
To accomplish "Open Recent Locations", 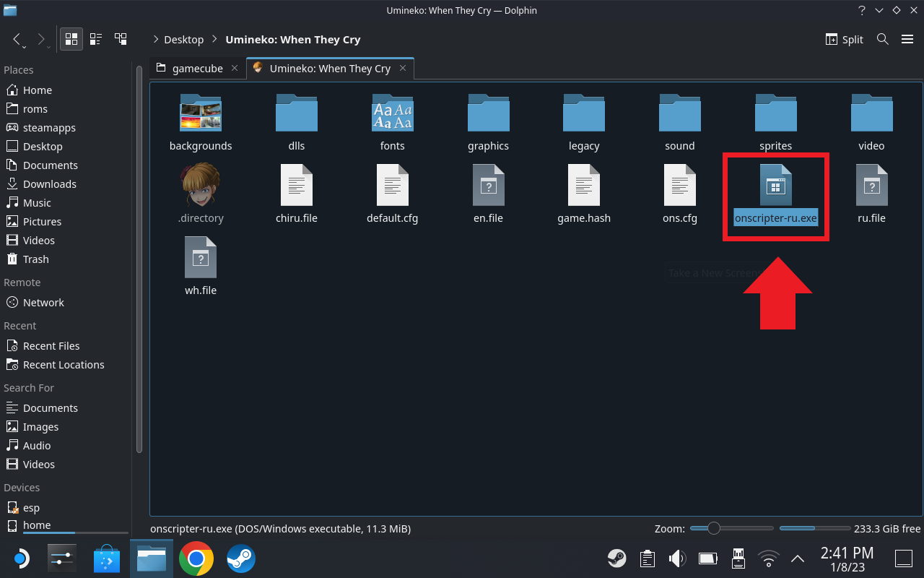I will point(65,365).
